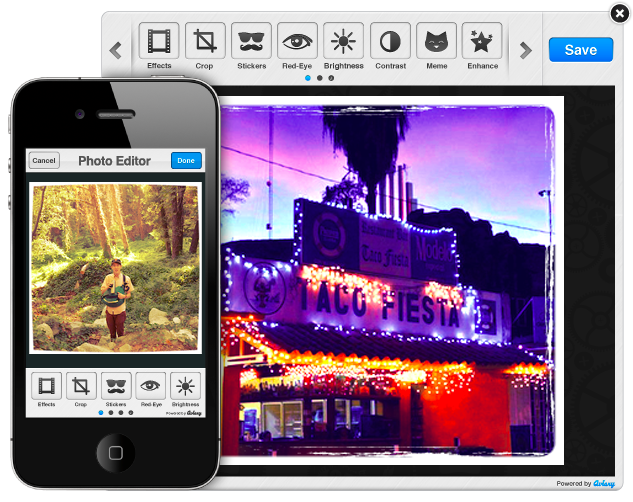Save the edited photo

point(581,50)
